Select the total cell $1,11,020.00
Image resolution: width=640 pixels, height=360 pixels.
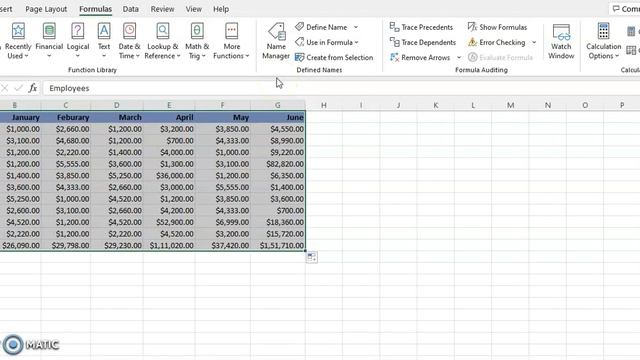tap(169, 246)
